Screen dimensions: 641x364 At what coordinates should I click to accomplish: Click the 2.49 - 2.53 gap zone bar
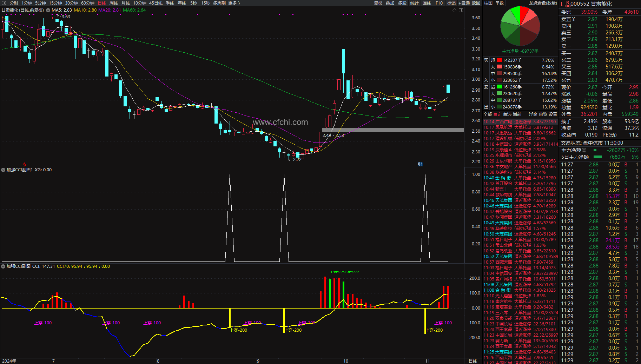393,130
